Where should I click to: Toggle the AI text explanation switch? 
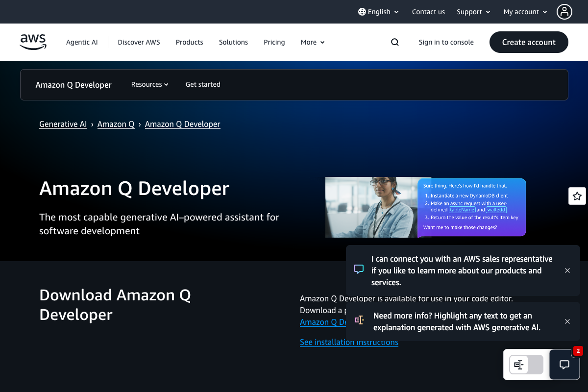526,365
